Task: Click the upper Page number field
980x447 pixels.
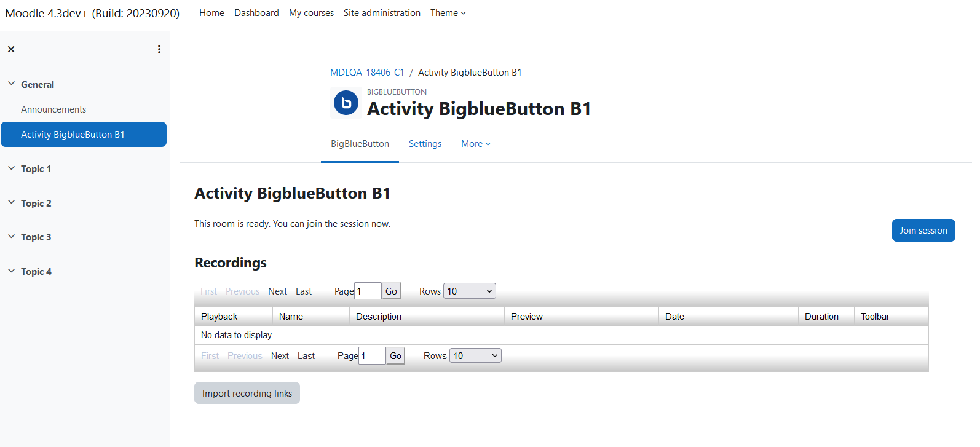Action: (x=368, y=291)
